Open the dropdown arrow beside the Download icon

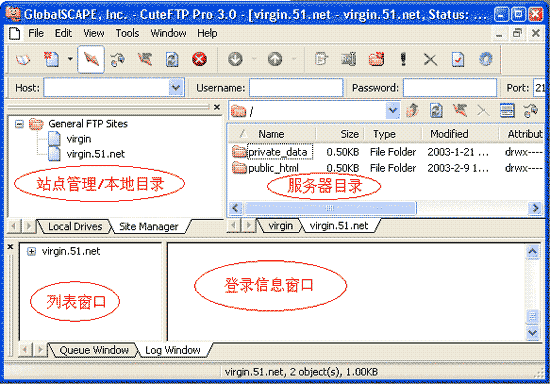click(255, 59)
